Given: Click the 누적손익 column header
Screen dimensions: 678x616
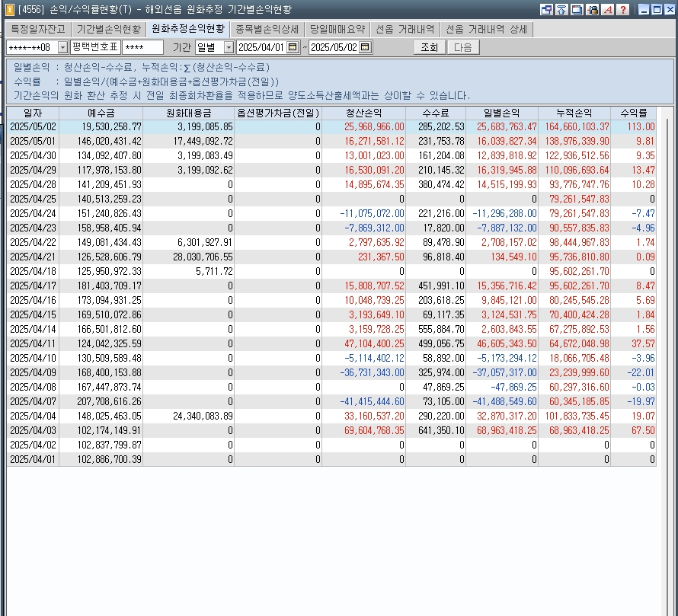Looking at the screenshot, I should click(x=574, y=113).
